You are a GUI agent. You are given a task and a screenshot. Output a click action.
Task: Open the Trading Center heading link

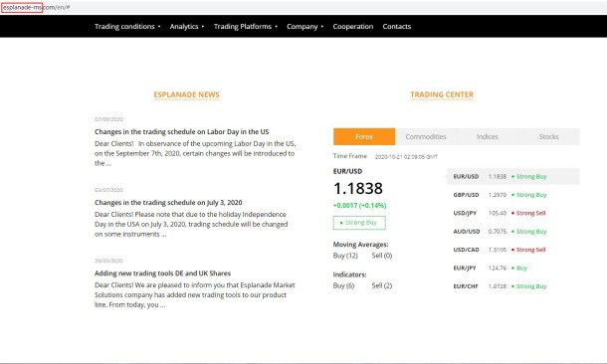442,94
